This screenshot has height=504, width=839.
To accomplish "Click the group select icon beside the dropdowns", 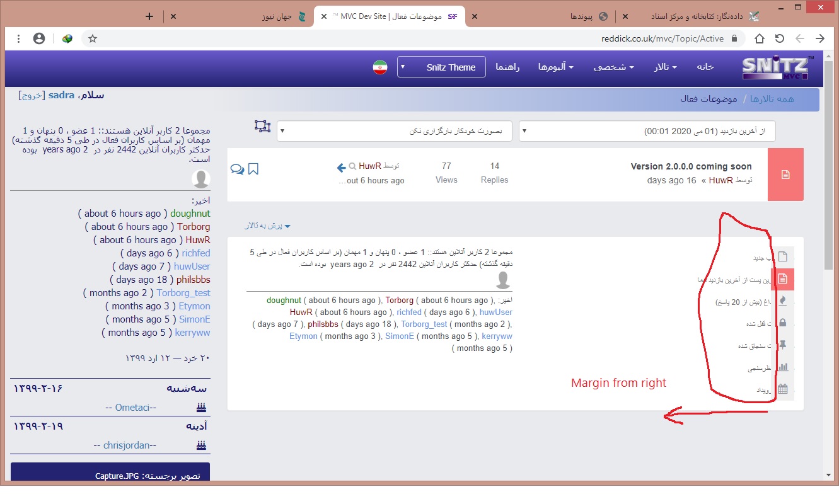I will pos(262,126).
